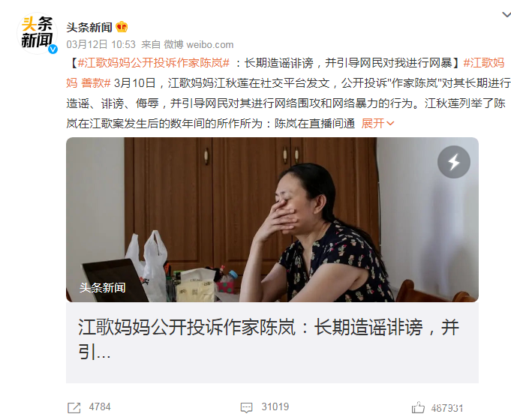
Task: Open post options chevron at top right
Action: [x=506, y=15]
